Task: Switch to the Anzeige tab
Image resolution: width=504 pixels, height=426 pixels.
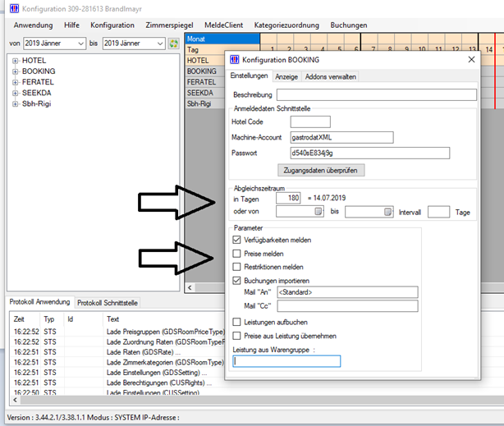Action: click(286, 77)
